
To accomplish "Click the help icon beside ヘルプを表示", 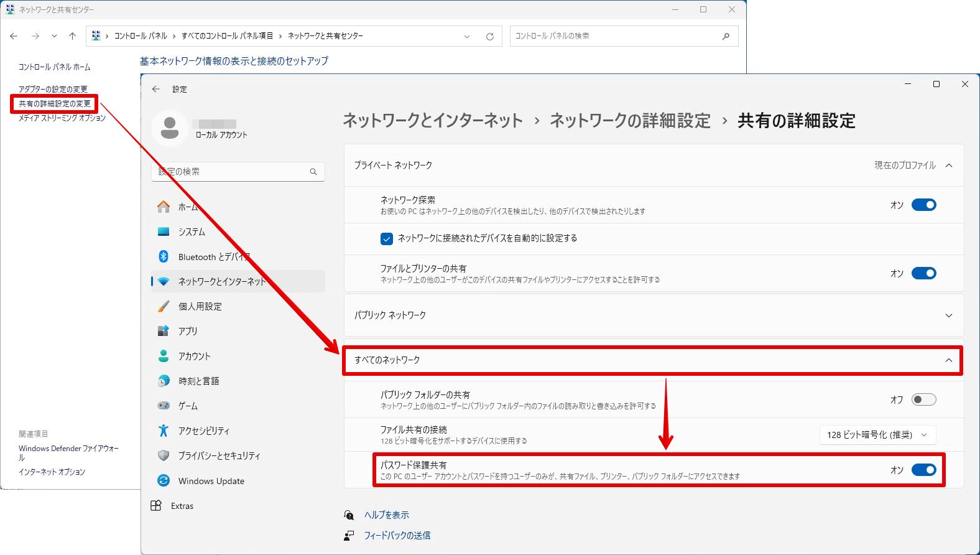I will click(x=349, y=515).
